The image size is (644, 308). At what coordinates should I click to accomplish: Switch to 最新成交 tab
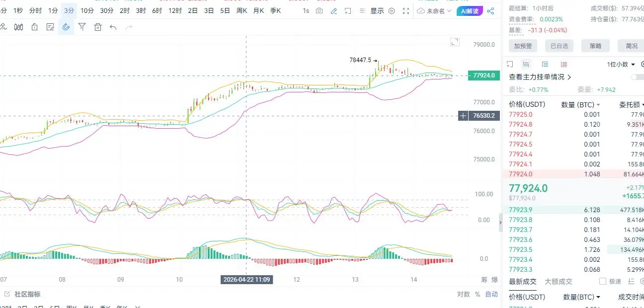click(x=523, y=281)
